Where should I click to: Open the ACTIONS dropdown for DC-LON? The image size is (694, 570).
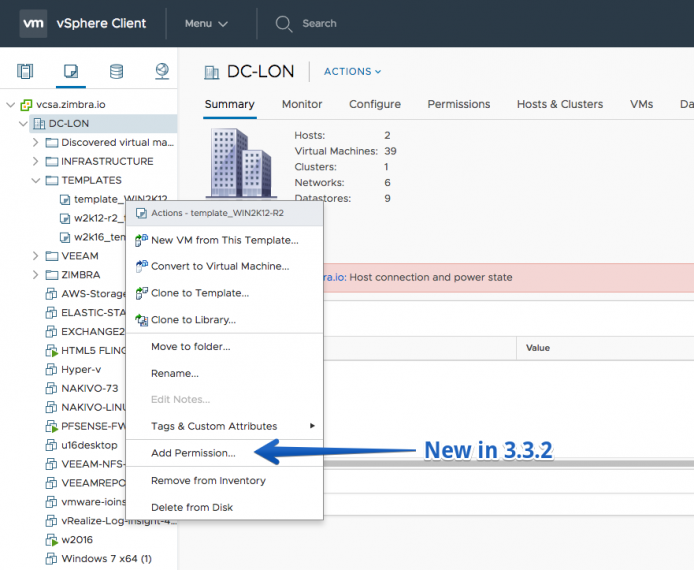coord(352,71)
